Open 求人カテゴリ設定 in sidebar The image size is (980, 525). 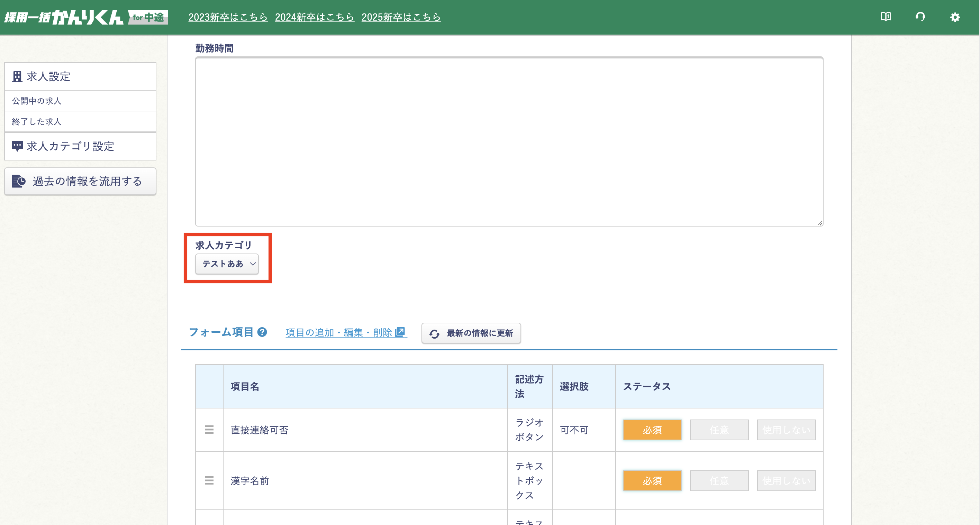[70, 146]
